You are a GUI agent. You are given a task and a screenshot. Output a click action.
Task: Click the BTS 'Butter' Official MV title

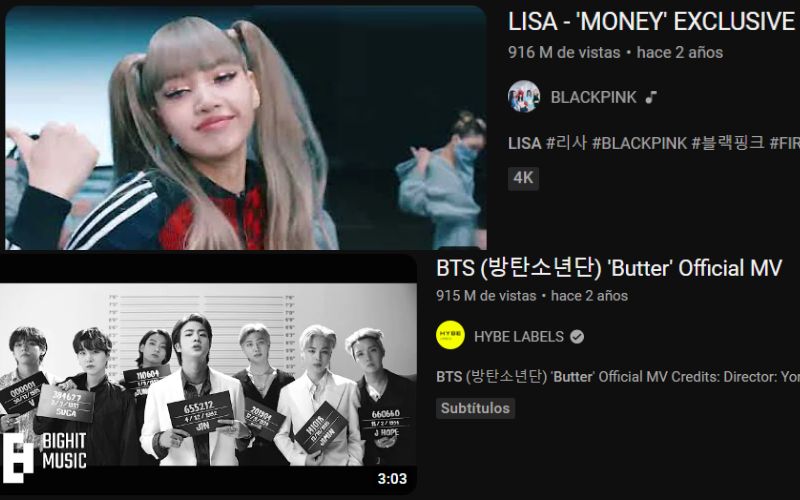[x=609, y=268]
